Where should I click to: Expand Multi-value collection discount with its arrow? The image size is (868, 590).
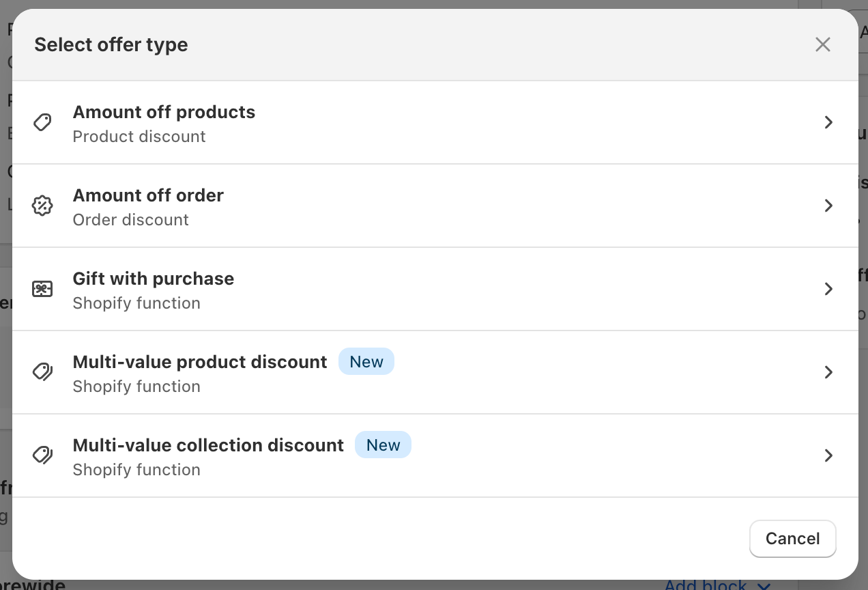pyautogui.click(x=828, y=455)
